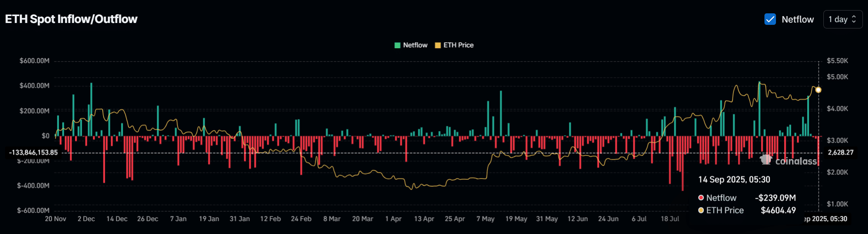Click the $5.50K right axis label
The image size is (868, 234).
[x=837, y=61]
